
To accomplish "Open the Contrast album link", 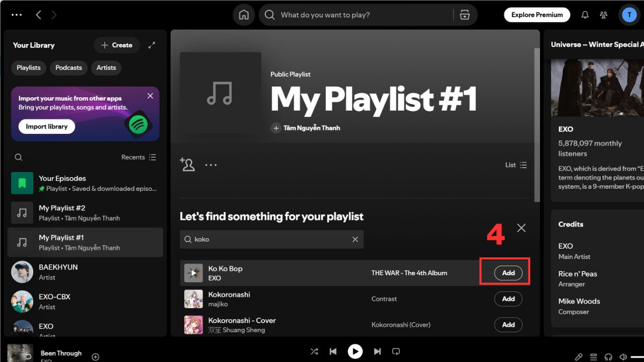I will 384,299.
